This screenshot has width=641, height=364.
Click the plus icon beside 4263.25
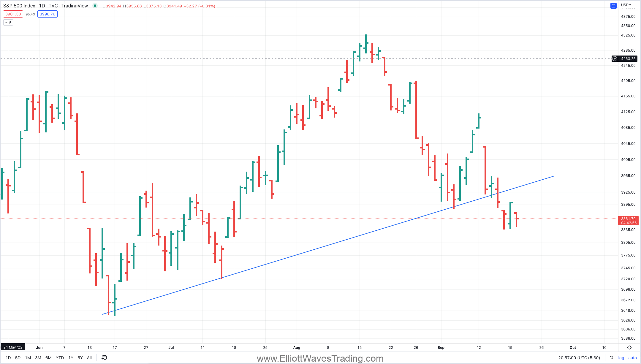coord(615,58)
